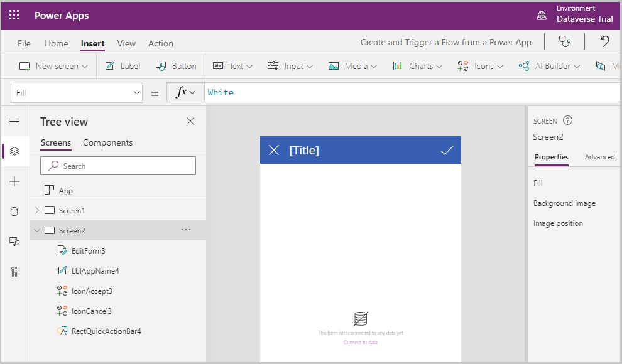
Task: Click the Environment globe icon
Action: [x=542, y=16]
